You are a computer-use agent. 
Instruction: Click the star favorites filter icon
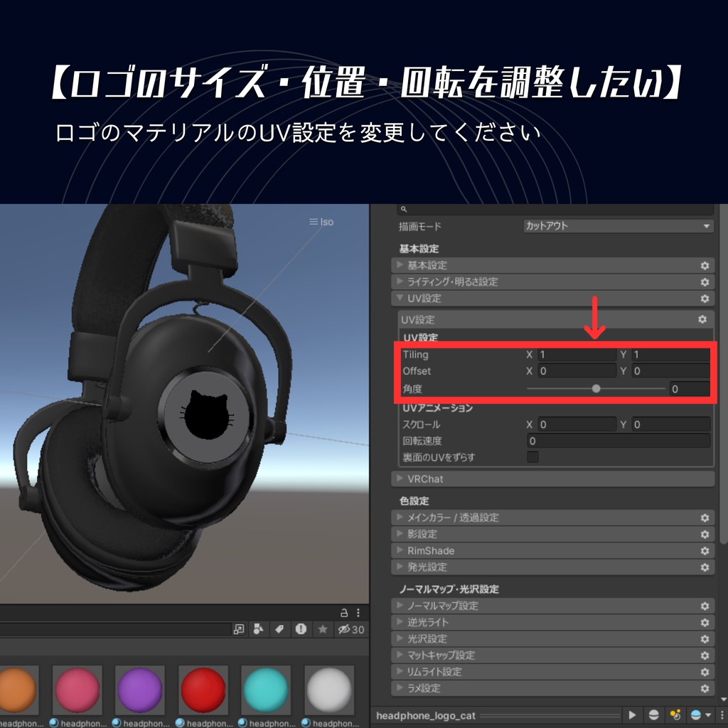click(323, 628)
